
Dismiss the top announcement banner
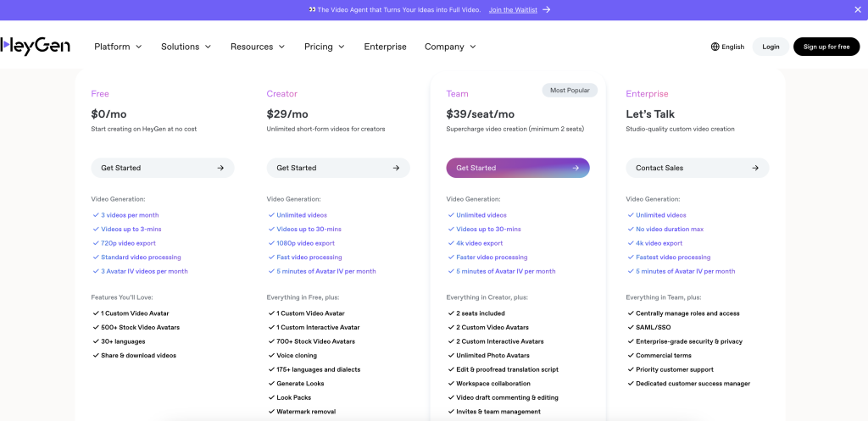point(858,10)
